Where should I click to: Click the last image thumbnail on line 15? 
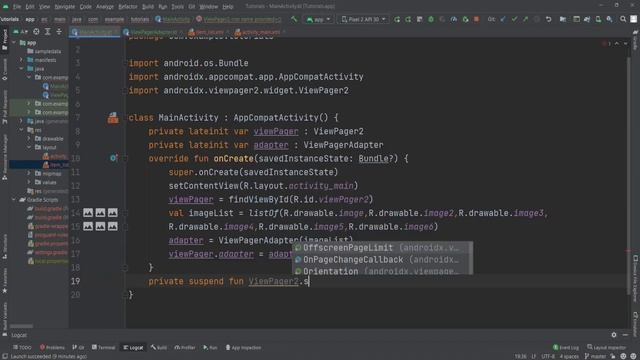pos(113,227)
